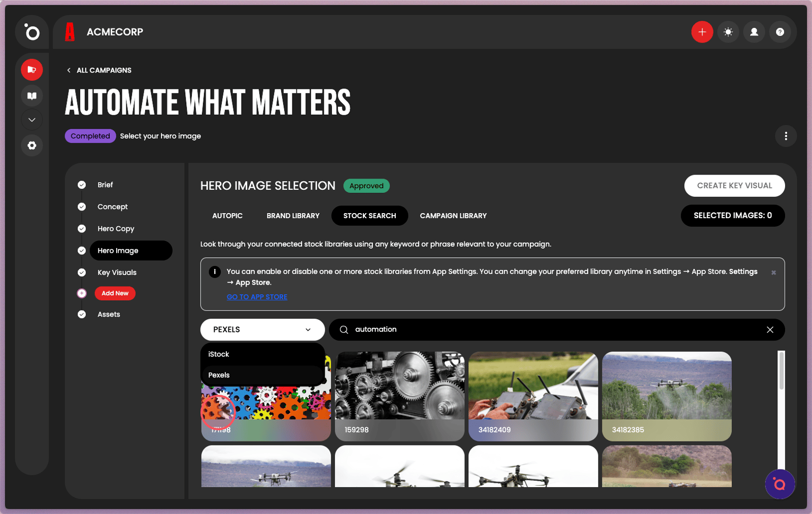Select stock image 34182409 drone controller
Viewport: 812px width, 514px height.
click(533, 396)
